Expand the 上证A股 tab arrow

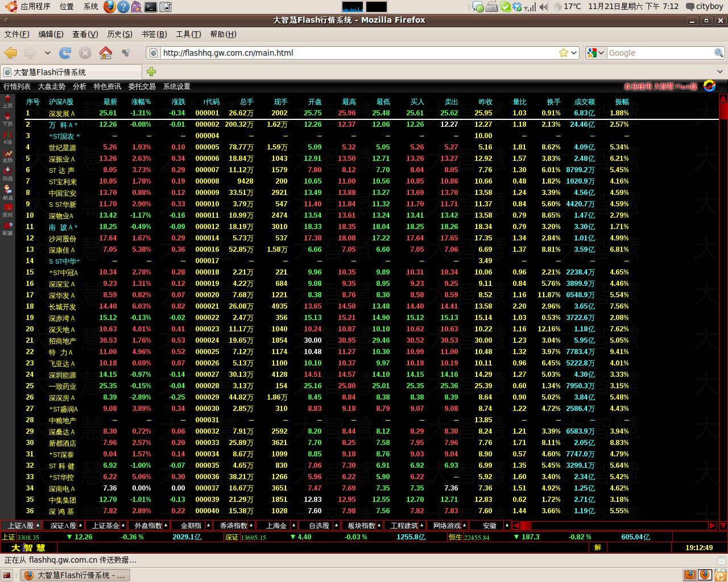click(x=38, y=525)
